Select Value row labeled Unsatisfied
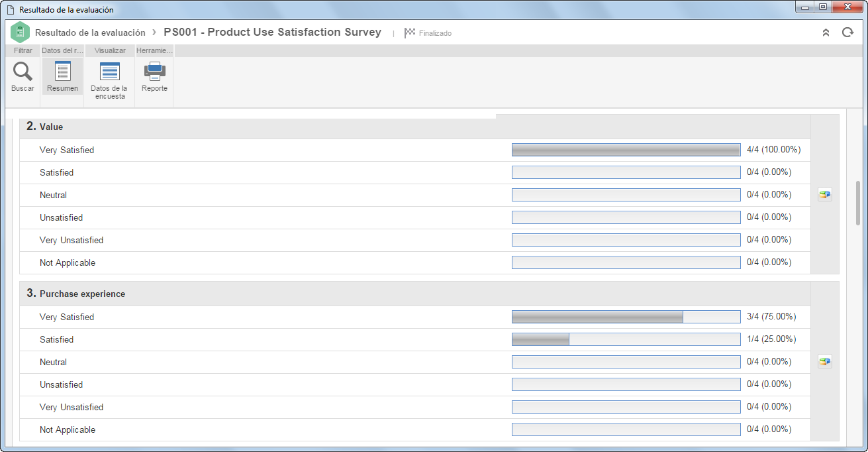The height and width of the screenshot is (452, 868). [x=415, y=217]
